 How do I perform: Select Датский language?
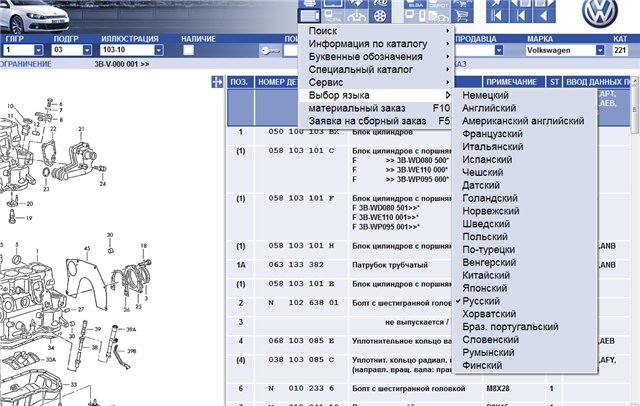tap(525, 185)
